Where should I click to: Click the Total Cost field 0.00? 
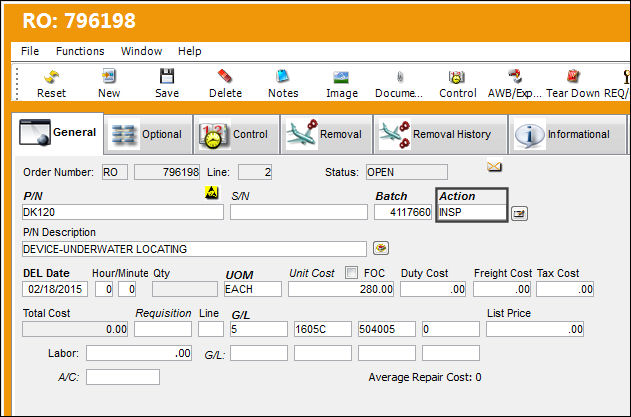[75, 329]
